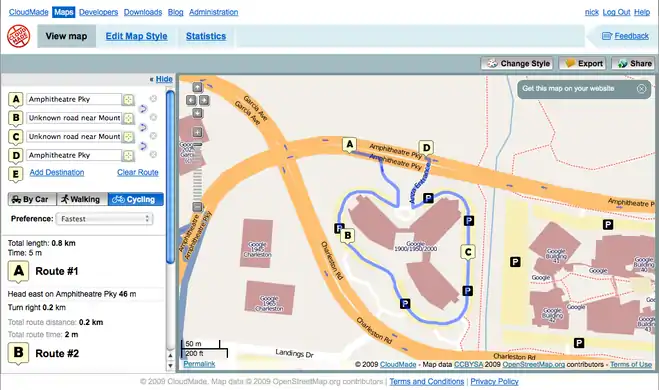Image resolution: width=659 pixels, height=390 pixels.
Task: Pick location icon beside waypoint A field
Action: pos(128,100)
